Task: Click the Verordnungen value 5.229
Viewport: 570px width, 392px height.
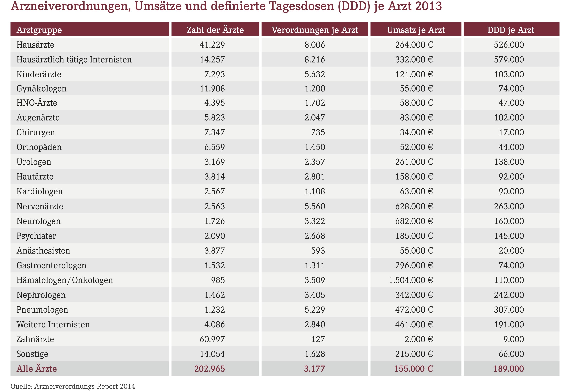Action: pos(315,310)
